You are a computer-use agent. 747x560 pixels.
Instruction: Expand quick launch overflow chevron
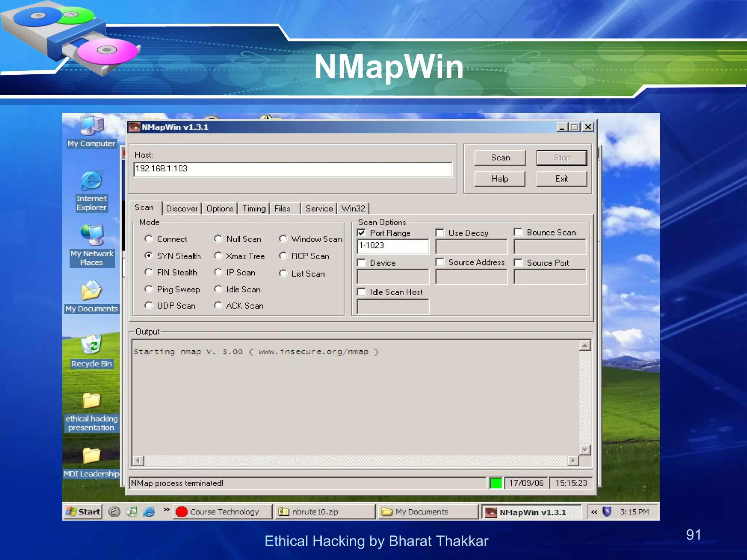(x=166, y=510)
